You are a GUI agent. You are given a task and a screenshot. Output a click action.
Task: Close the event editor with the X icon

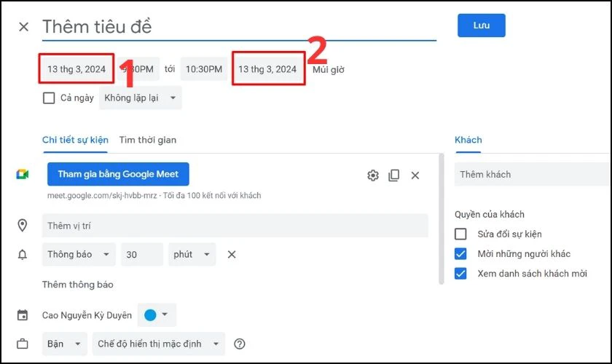[24, 27]
